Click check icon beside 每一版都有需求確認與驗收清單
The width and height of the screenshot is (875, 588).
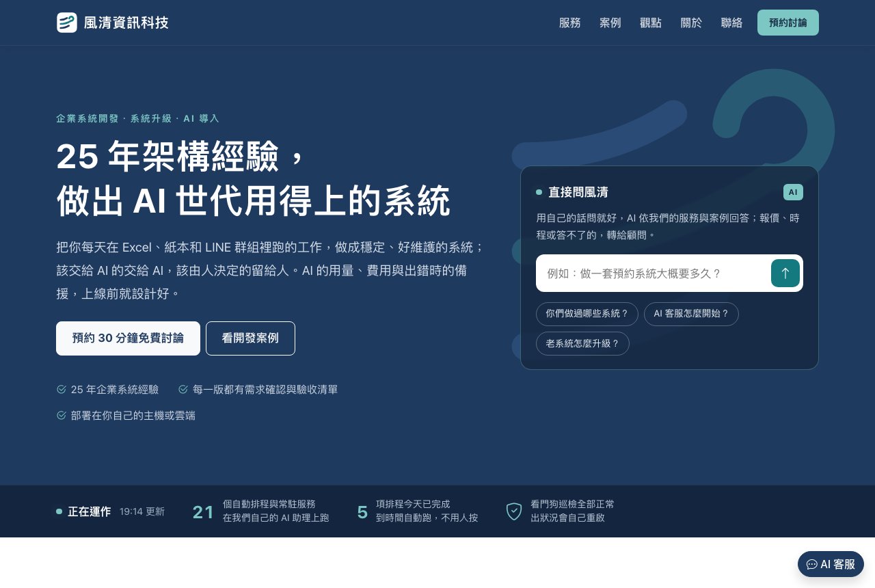[183, 389]
